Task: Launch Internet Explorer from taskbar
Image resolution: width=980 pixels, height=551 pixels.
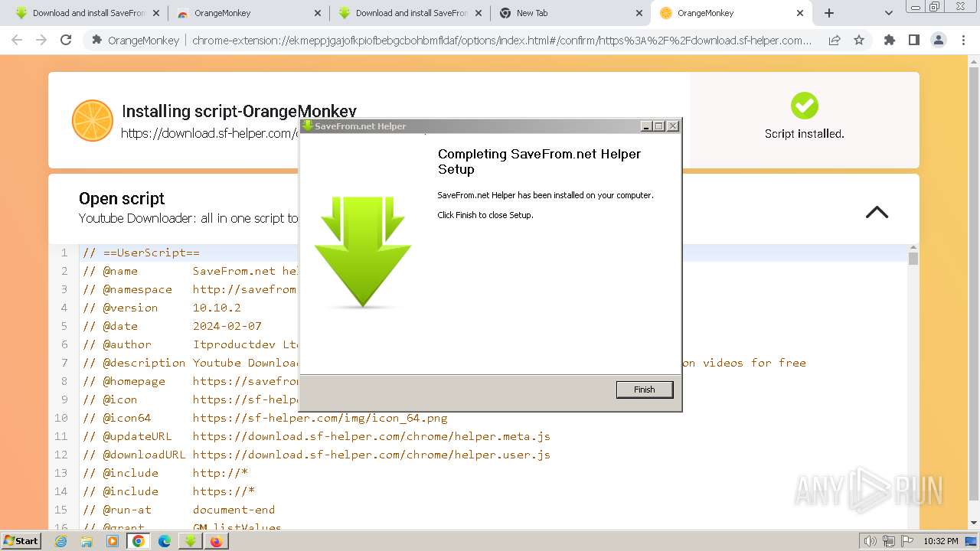Action: click(60, 541)
